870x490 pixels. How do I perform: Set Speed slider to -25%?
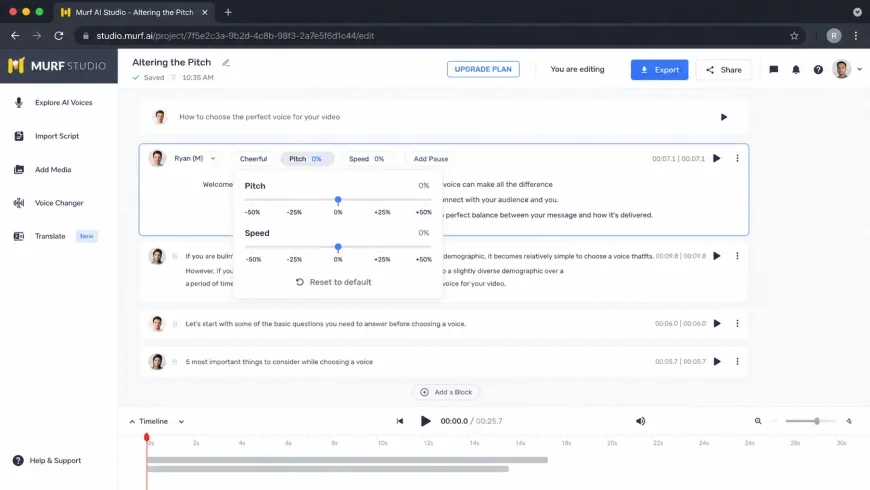coord(294,247)
